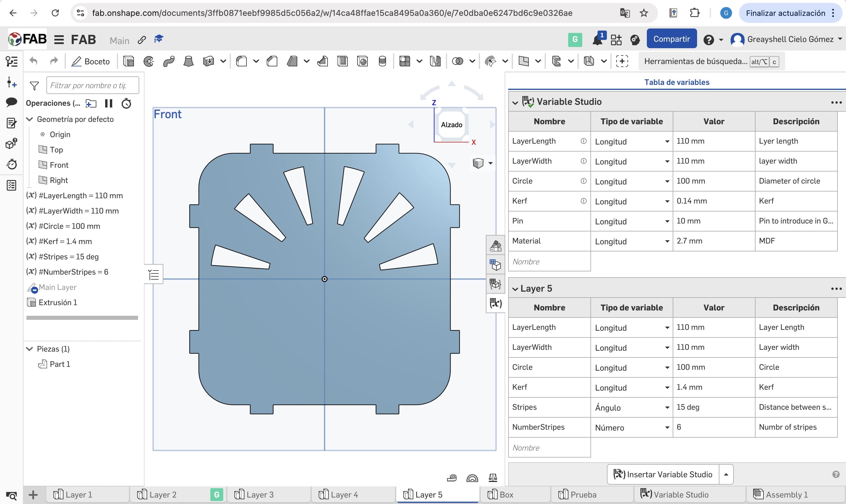Screen dimensions: 846x504
Task: Pause regeneration with the pause icon
Action: click(109, 103)
